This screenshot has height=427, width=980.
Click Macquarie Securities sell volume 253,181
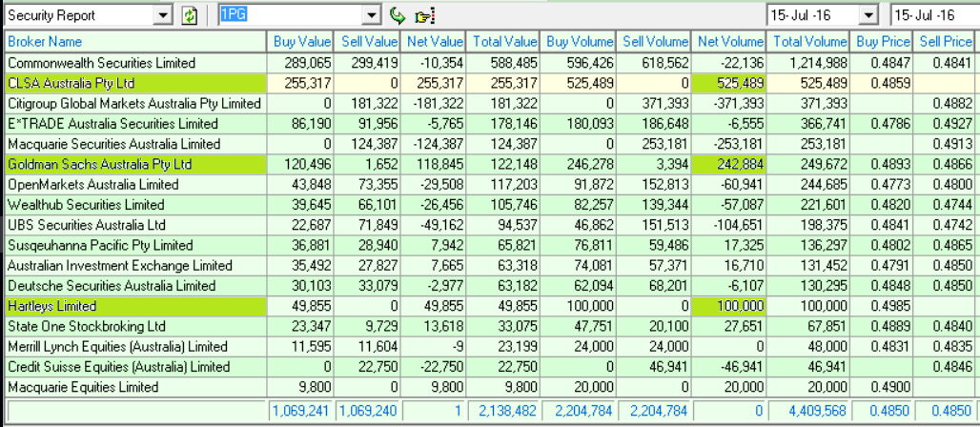click(654, 144)
